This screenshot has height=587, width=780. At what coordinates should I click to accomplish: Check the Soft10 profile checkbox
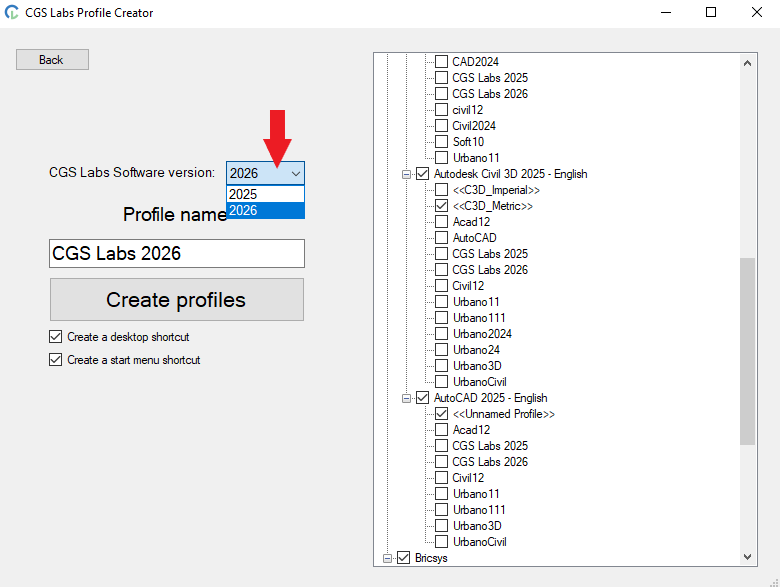coord(441,142)
